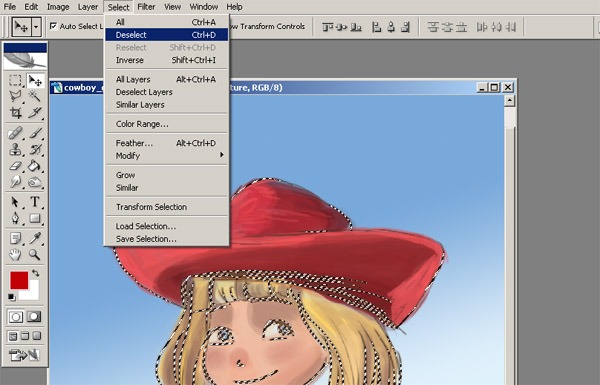Choose Deselect from the Select menu

(167, 35)
